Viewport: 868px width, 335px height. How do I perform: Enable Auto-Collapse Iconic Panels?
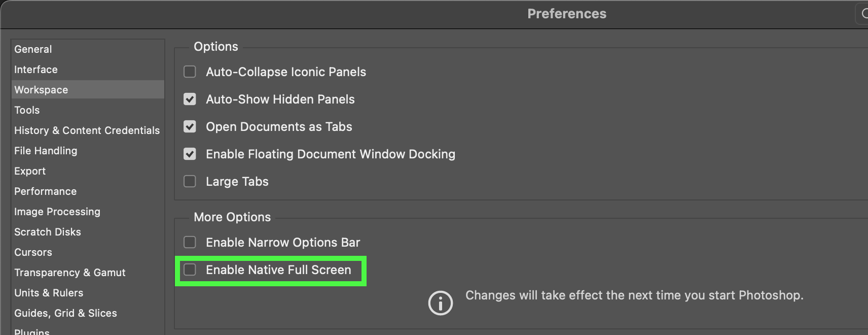pos(190,72)
